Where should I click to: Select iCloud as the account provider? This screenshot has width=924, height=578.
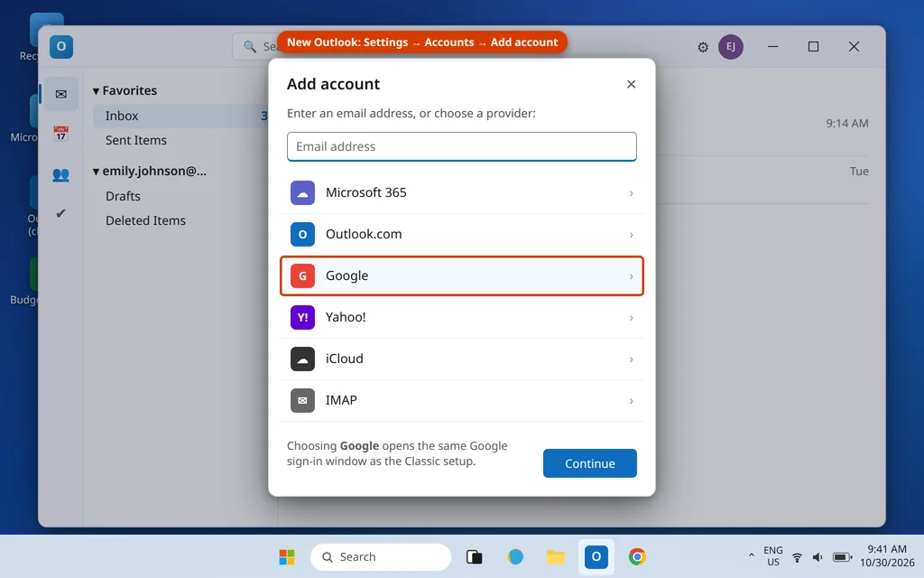(x=461, y=359)
